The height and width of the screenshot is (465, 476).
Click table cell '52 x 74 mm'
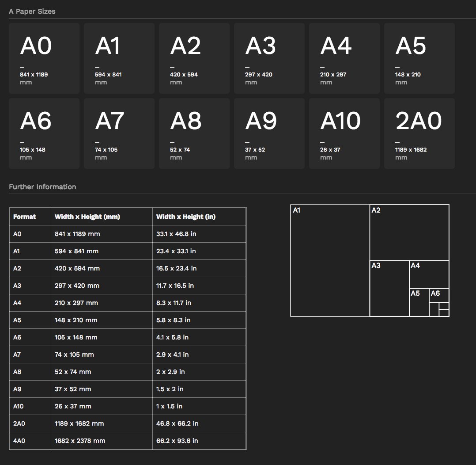pyautogui.click(x=102, y=372)
